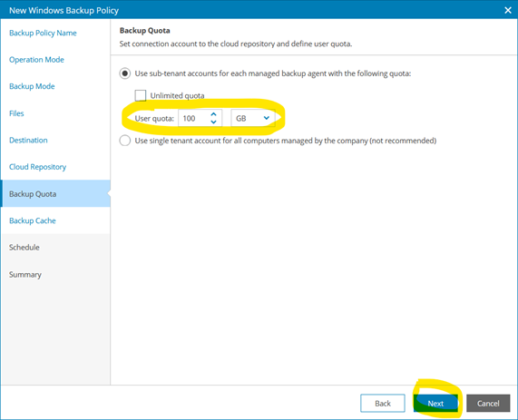The width and height of the screenshot is (518, 420).
Task: Open the Backup Cache step
Action: point(33,220)
